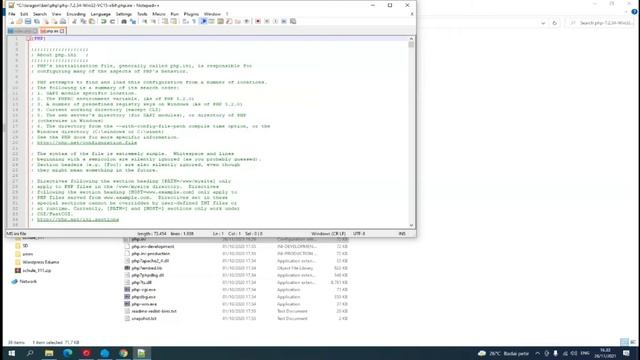Click the Replace toolbar icon
640x360 pixels.
pyautogui.click(x=133, y=21)
